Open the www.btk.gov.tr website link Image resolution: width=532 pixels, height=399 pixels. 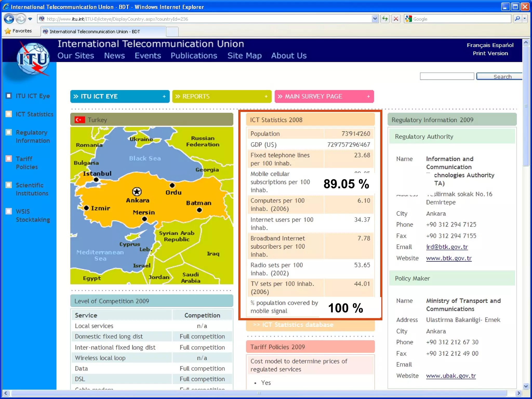tap(449, 258)
